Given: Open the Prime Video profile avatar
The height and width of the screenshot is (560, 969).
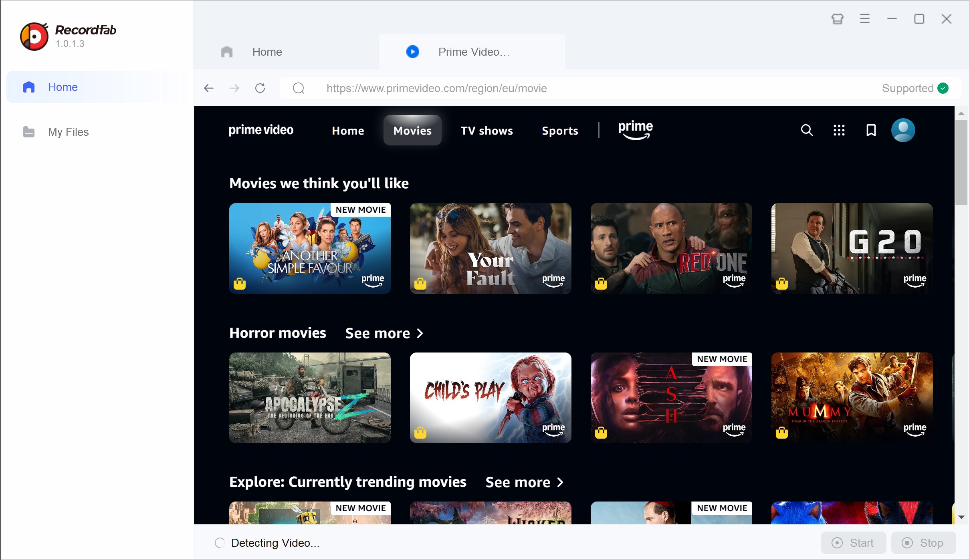Looking at the screenshot, I should pyautogui.click(x=903, y=130).
